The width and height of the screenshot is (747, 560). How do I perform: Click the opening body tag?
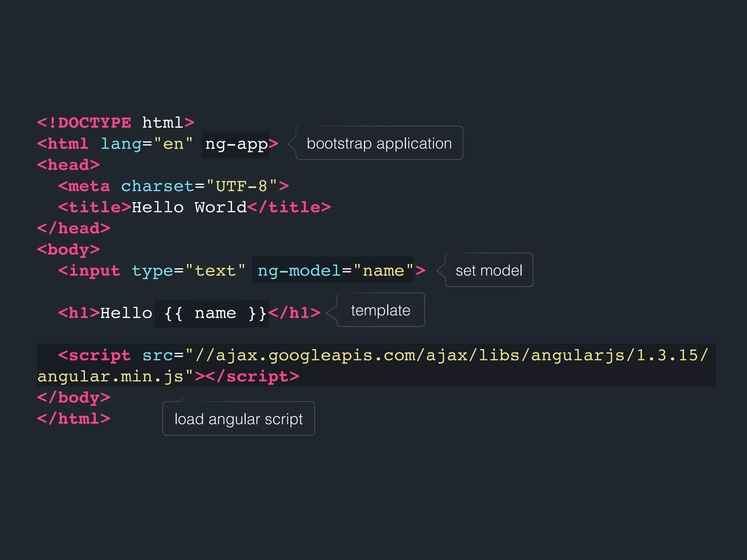[68, 250]
